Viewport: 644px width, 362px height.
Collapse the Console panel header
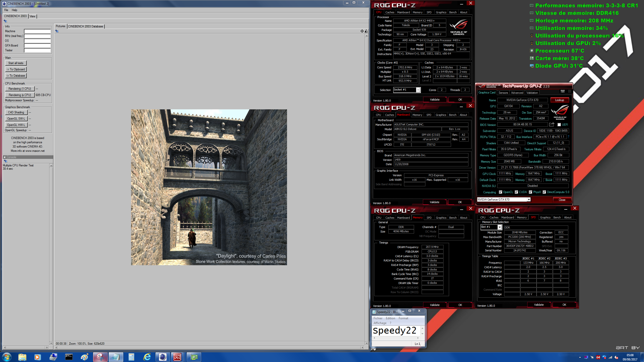5,157
